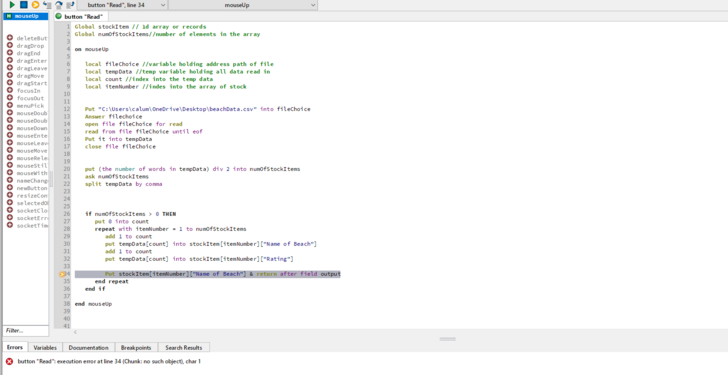Viewport: 728px width, 375px height.
Task: Select the button "Read" script tab
Action: [80, 16]
